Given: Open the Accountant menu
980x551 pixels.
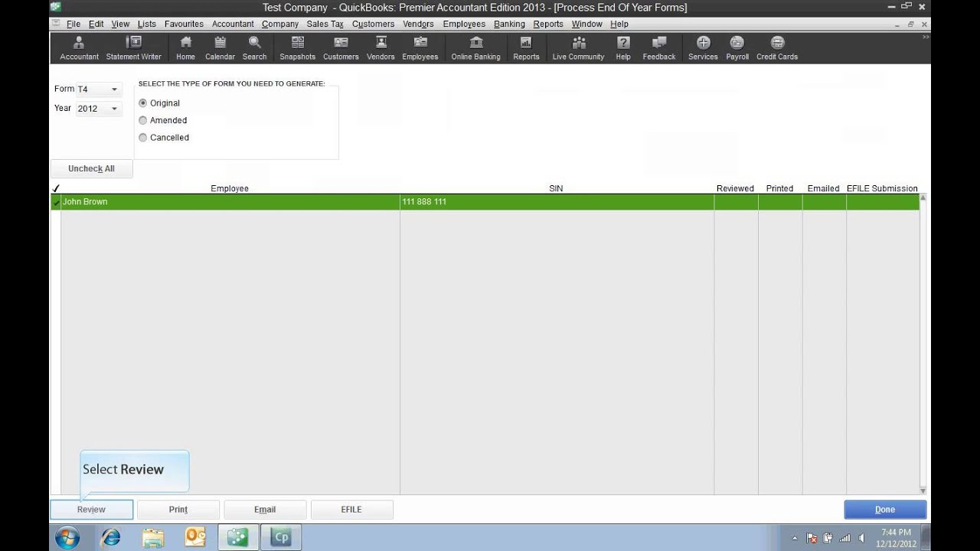Looking at the screenshot, I should pos(233,24).
